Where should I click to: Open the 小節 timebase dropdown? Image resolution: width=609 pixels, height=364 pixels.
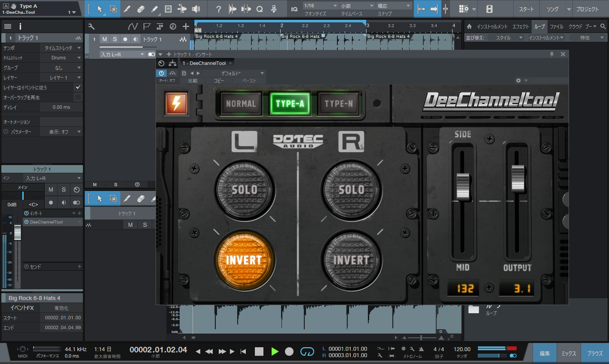(357, 6)
